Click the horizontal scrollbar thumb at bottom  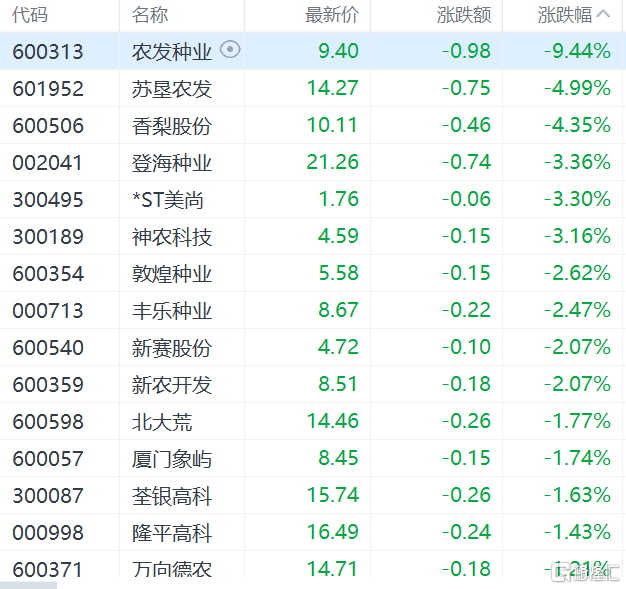pyautogui.click(x=28, y=585)
